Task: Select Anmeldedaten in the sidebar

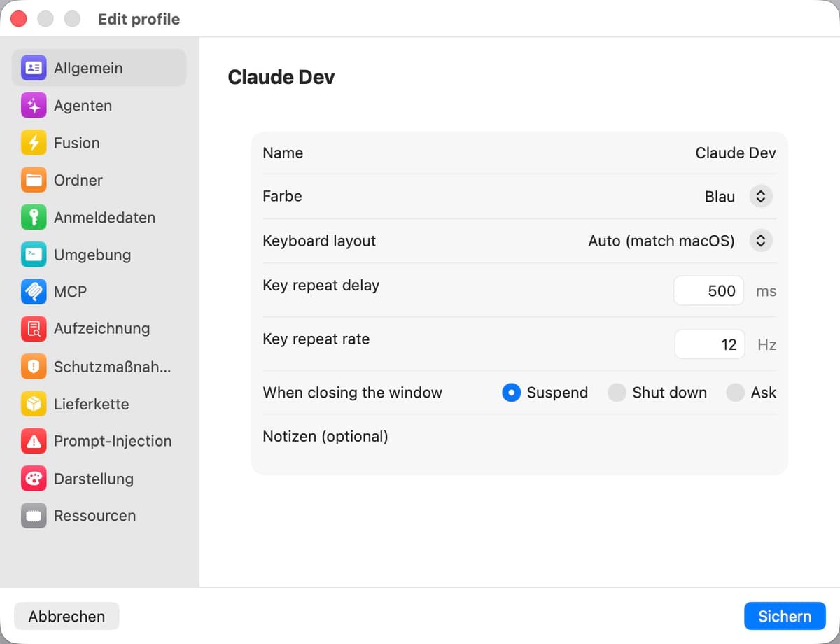Action: click(104, 218)
